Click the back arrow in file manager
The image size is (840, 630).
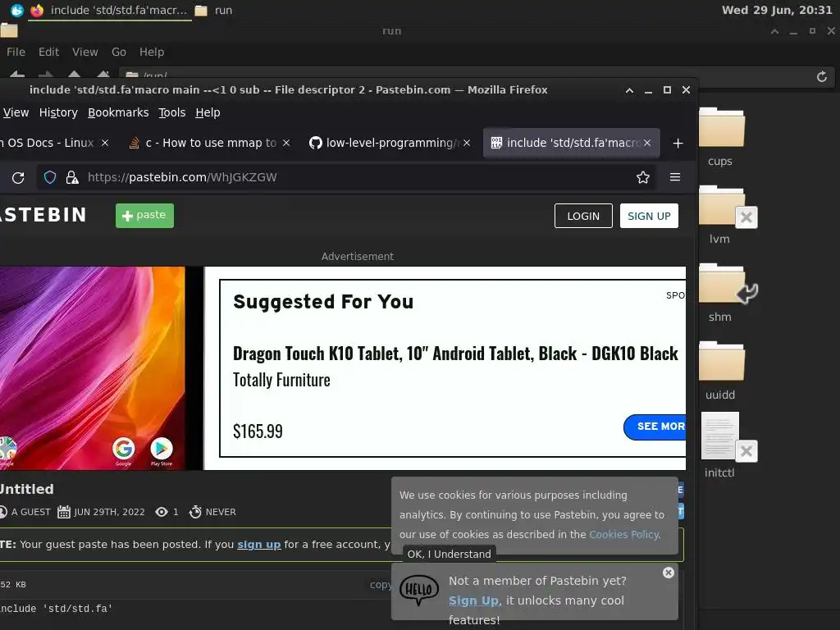point(17,75)
